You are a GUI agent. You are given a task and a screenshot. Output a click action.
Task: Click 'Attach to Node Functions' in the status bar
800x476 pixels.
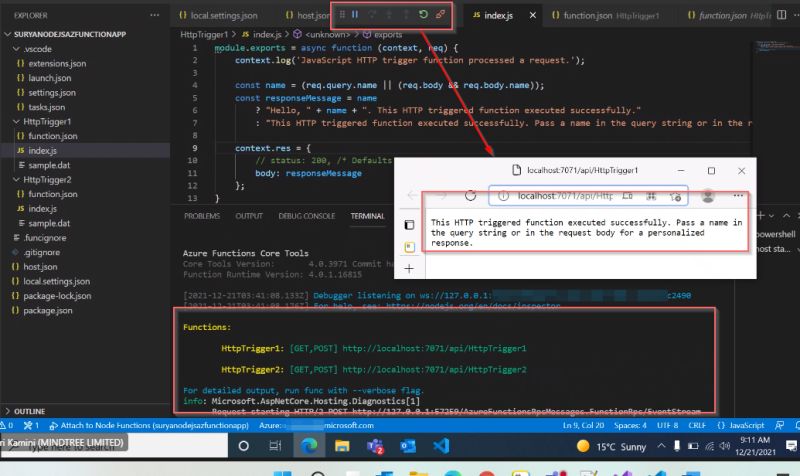click(149, 425)
